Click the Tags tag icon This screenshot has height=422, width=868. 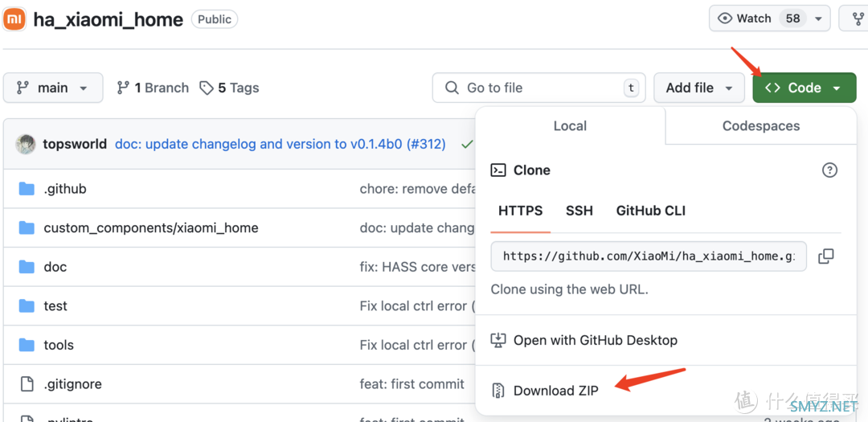(207, 88)
